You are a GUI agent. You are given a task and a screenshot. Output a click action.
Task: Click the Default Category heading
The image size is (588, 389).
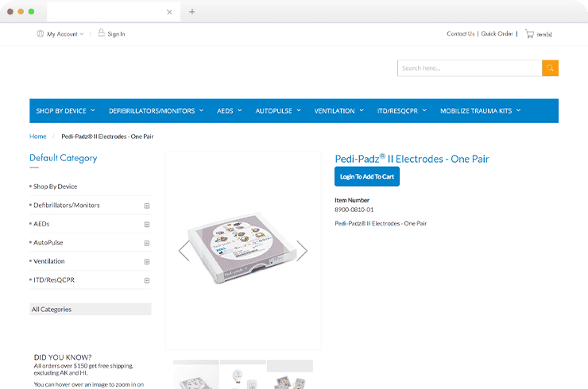(63, 158)
